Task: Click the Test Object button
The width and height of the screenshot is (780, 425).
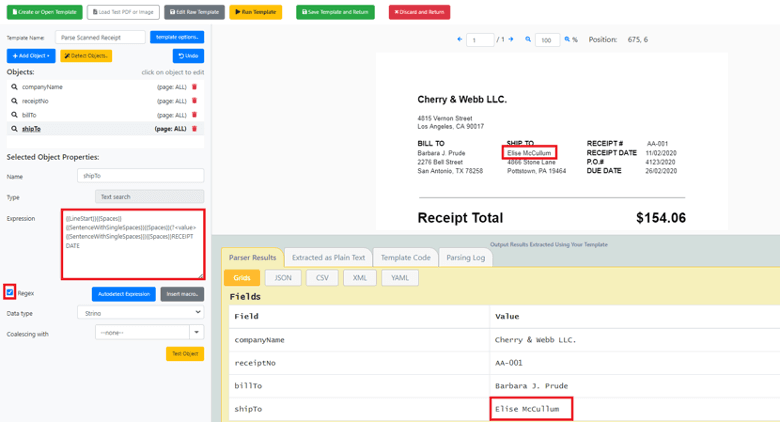Action: coord(185,353)
